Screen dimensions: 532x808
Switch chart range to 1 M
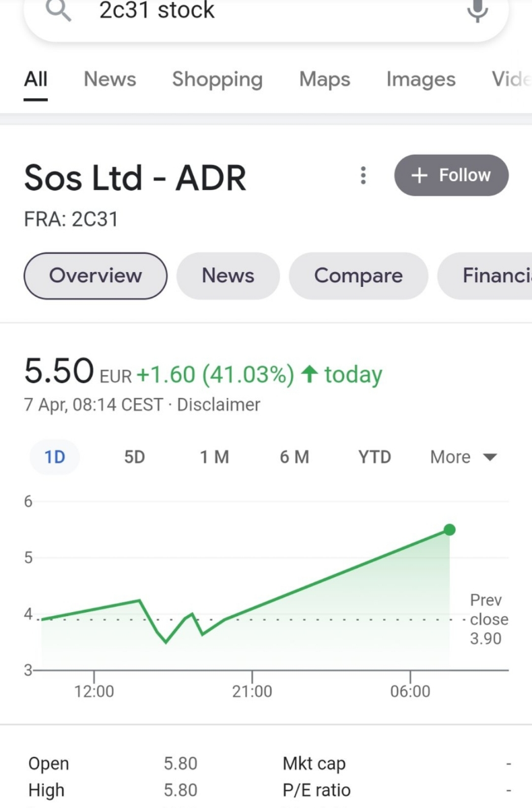(x=214, y=457)
